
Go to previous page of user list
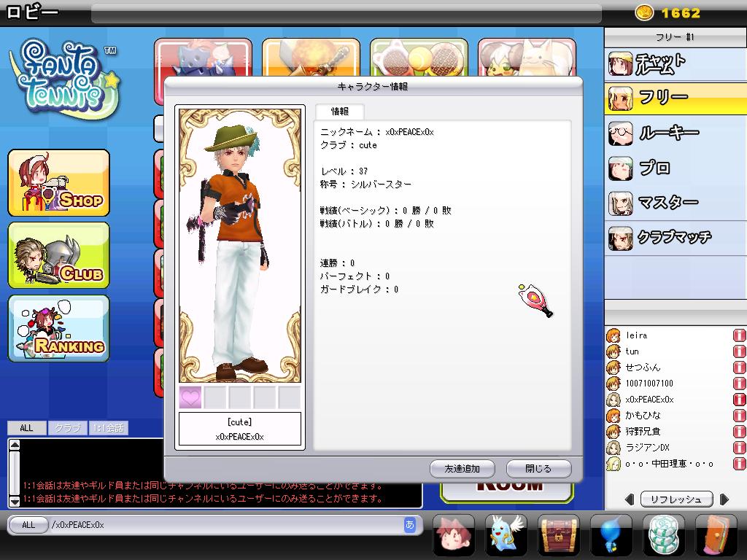tap(630, 499)
